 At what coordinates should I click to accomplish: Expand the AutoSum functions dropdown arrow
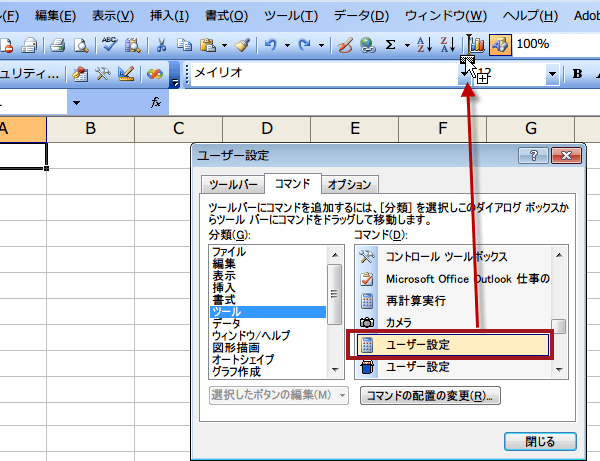point(407,45)
